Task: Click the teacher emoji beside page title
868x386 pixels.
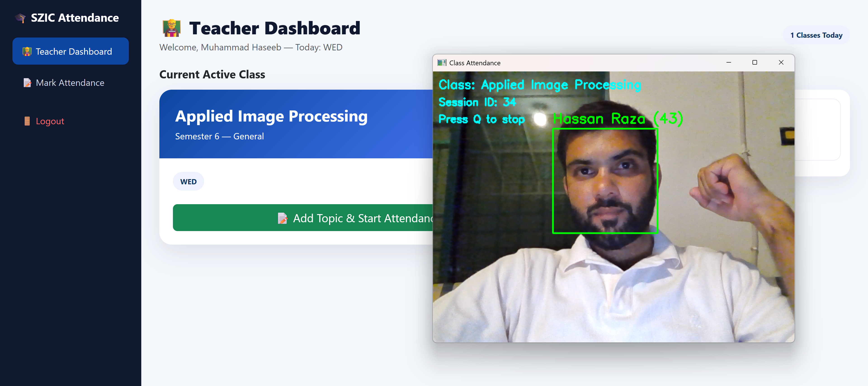Action: point(172,28)
